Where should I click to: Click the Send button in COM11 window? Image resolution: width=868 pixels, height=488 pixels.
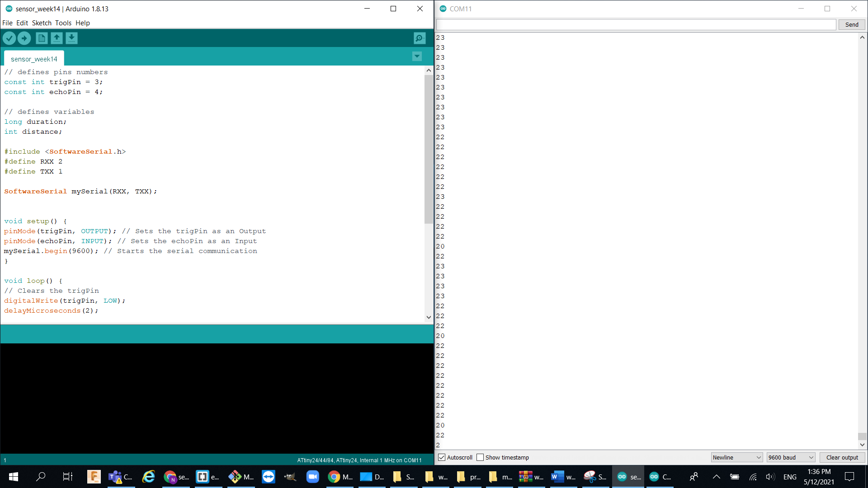coord(852,24)
